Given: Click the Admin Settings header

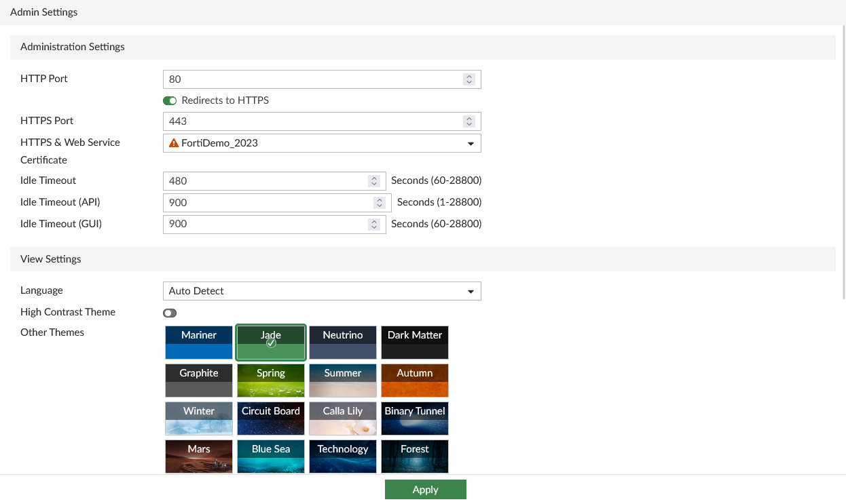Looking at the screenshot, I should coord(43,12).
